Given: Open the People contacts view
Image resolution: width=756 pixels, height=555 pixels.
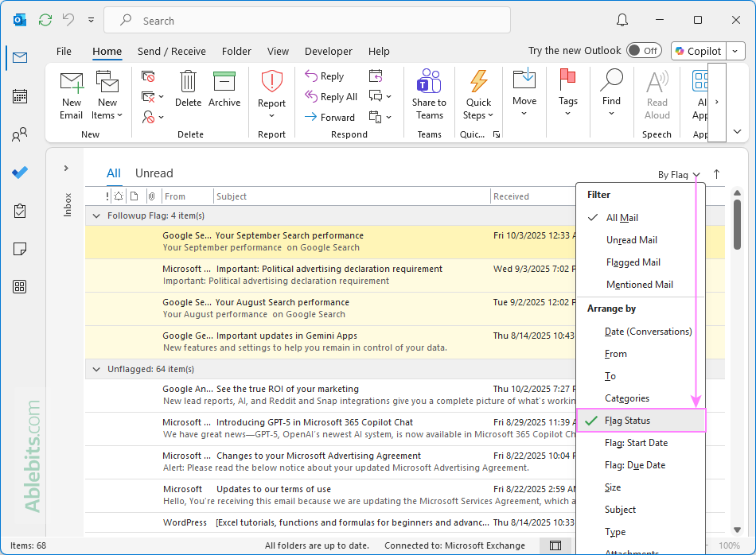Looking at the screenshot, I should (20, 134).
